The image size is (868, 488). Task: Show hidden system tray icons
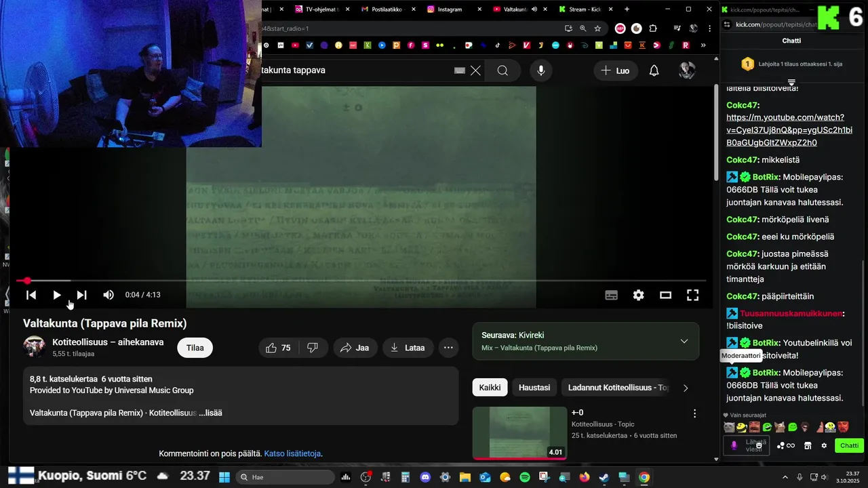click(785, 477)
